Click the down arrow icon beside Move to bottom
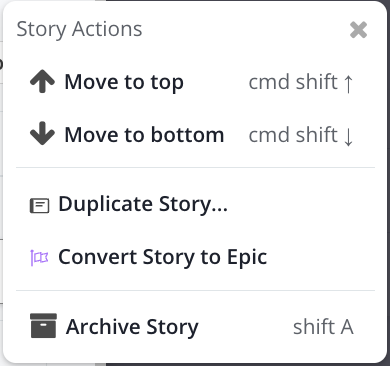Viewport: 390px width, 366px height. tap(42, 134)
